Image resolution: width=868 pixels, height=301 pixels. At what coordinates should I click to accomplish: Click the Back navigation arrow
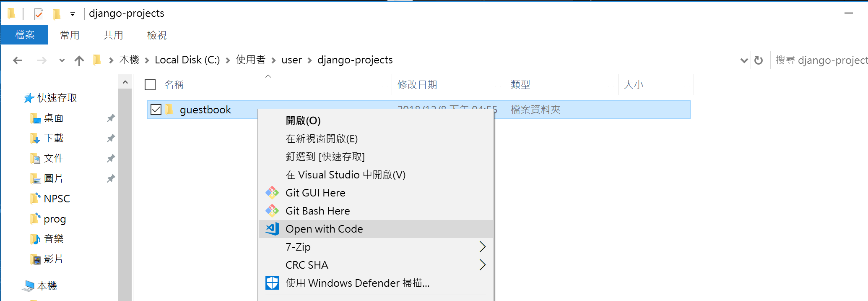pos(18,60)
